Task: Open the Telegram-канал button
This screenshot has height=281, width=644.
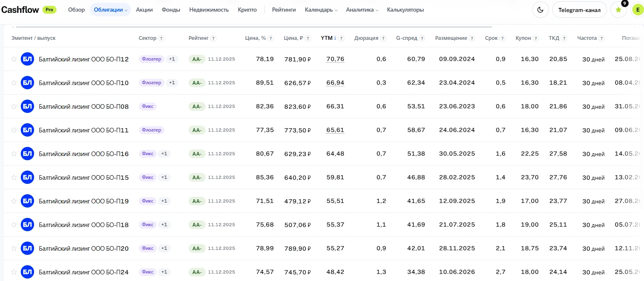Action: pos(579,10)
